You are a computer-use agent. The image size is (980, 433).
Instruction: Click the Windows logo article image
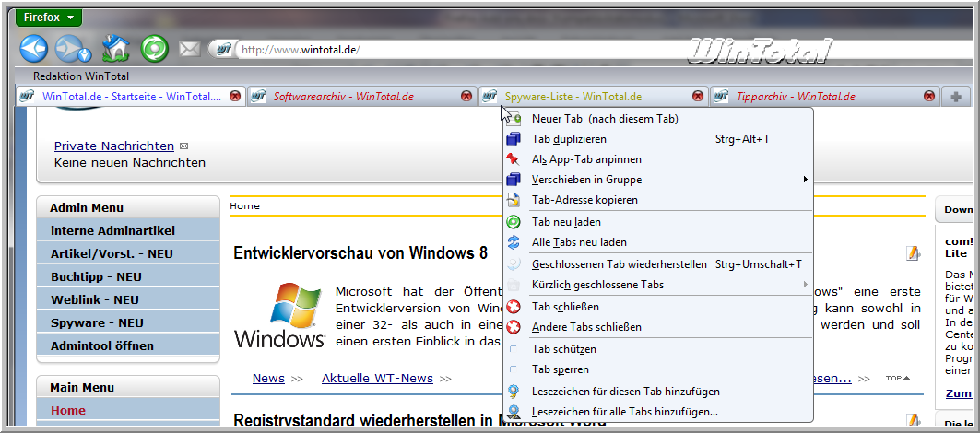279,314
